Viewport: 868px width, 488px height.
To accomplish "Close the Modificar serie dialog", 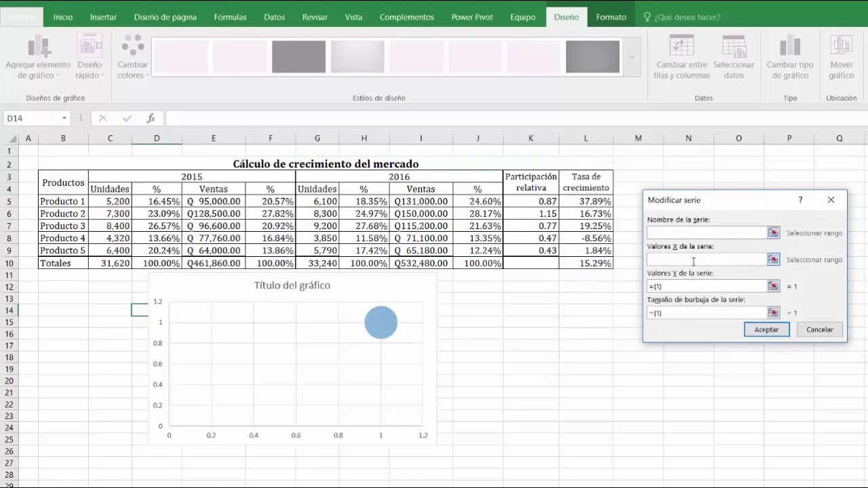I will tap(831, 200).
